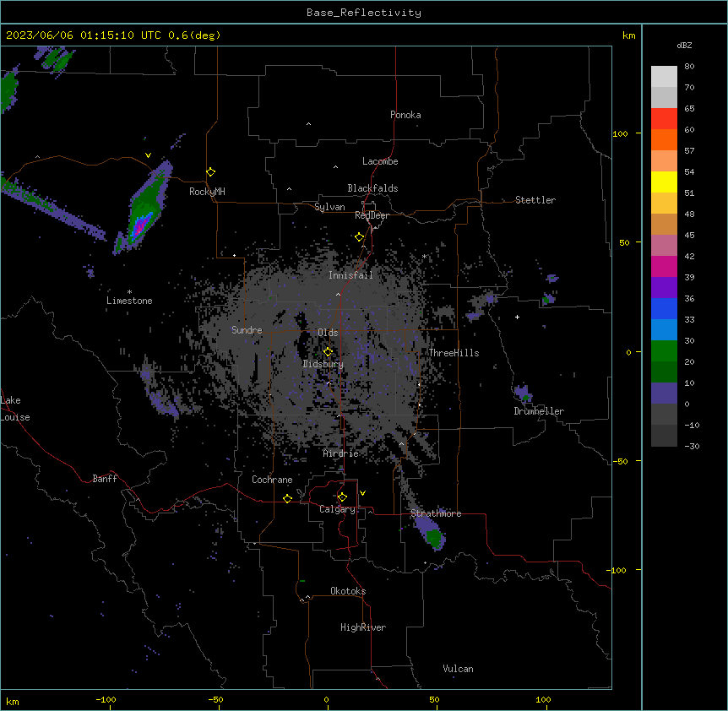Pick the dark green swatch between 20 and 10
This screenshot has height=711, width=728.
pyautogui.click(x=664, y=372)
